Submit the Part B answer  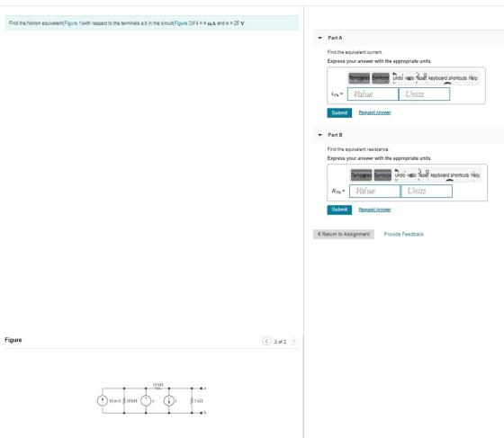click(x=339, y=210)
